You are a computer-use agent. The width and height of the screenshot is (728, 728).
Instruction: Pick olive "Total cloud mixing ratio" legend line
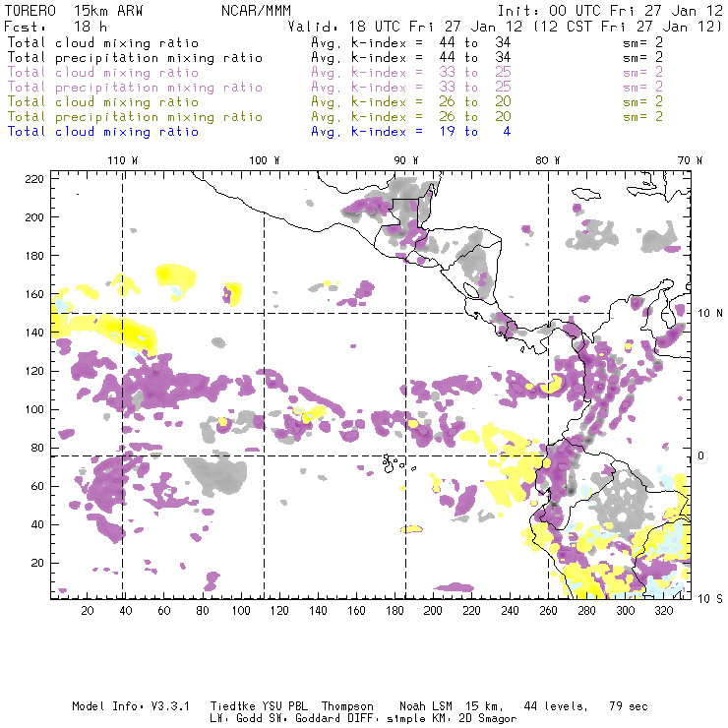[x=103, y=101]
